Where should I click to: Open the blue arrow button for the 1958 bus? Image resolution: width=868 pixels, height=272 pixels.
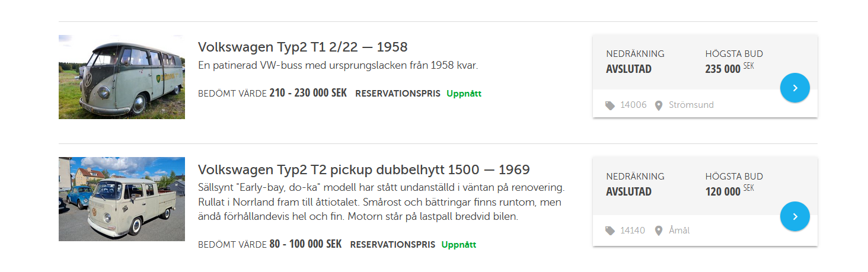point(794,88)
